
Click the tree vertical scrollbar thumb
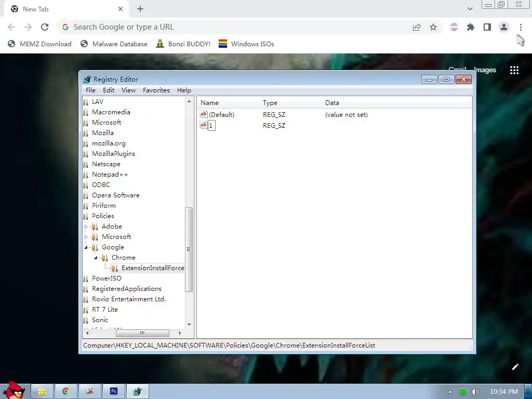(189, 249)
